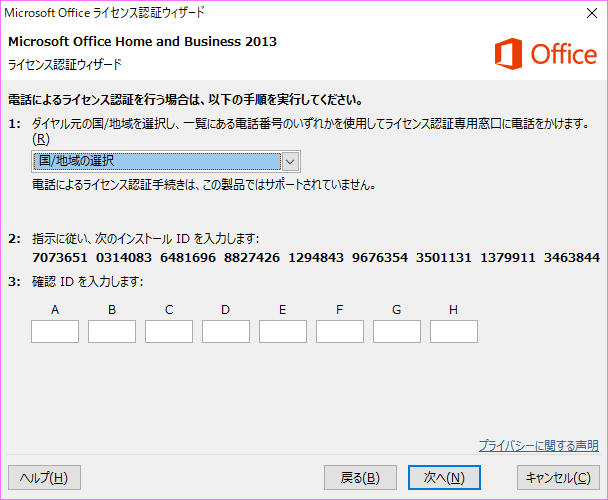Click installation ID group 8827426
Screen dimensions: 608x500
click(252, 258)
